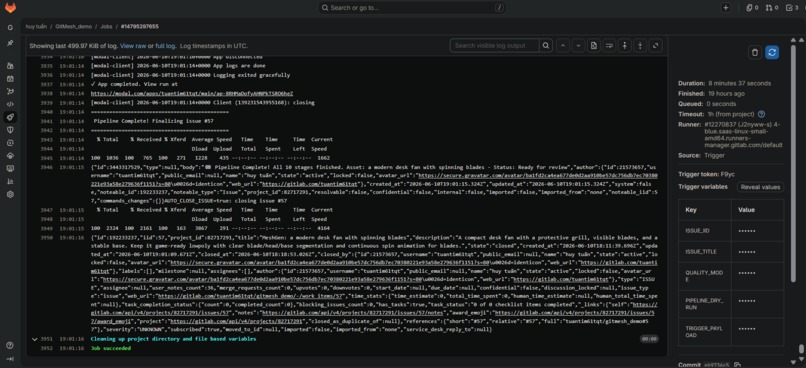This screenshot has width=806, height=368.
Task: Open the To-Do list counter showing 3
Action: (x=792, y=8)
